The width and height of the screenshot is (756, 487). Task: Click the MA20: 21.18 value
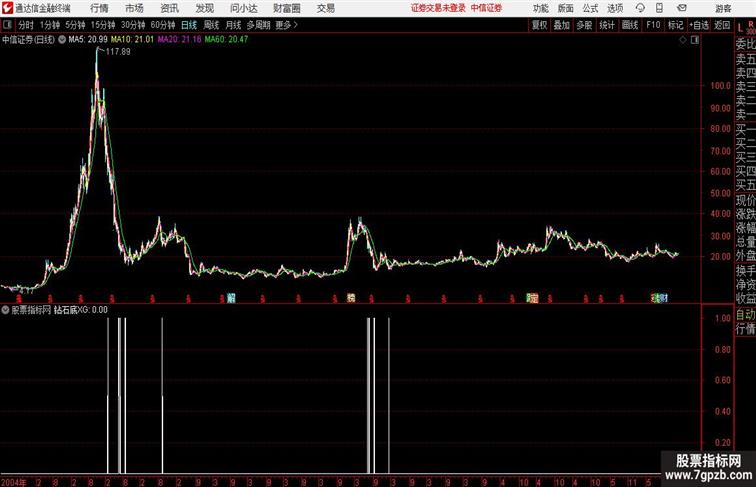pos(179,40)
